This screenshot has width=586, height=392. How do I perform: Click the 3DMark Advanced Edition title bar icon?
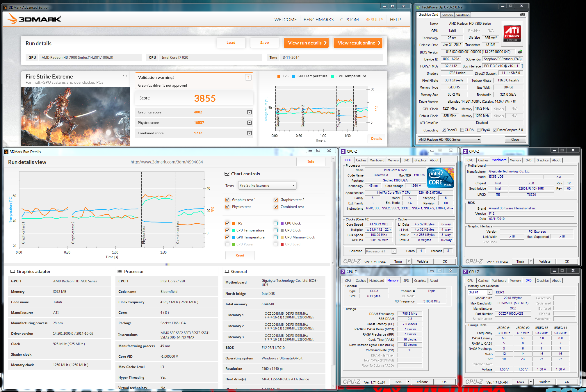pos(5,7)
